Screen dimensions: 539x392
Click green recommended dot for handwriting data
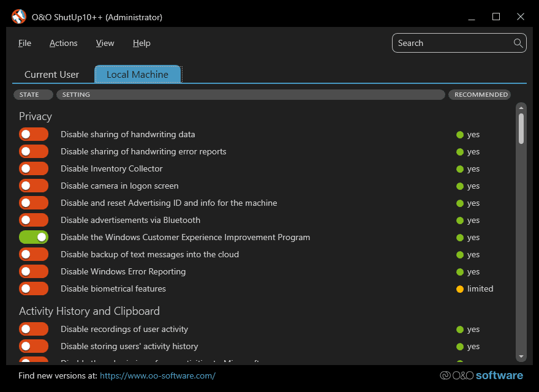coord(460,135)
